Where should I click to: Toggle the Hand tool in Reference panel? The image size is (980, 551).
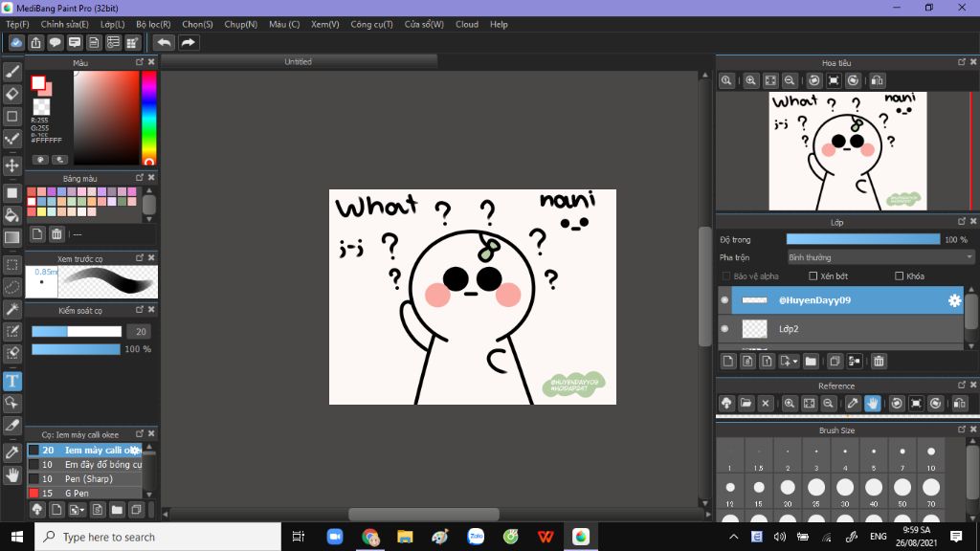[x=873, y=404]
